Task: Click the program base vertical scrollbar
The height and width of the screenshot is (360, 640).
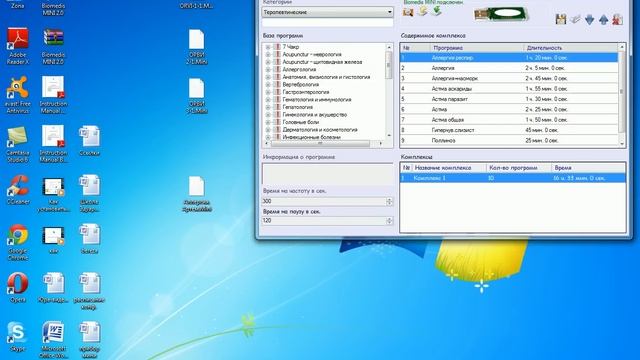Action: 389,91
